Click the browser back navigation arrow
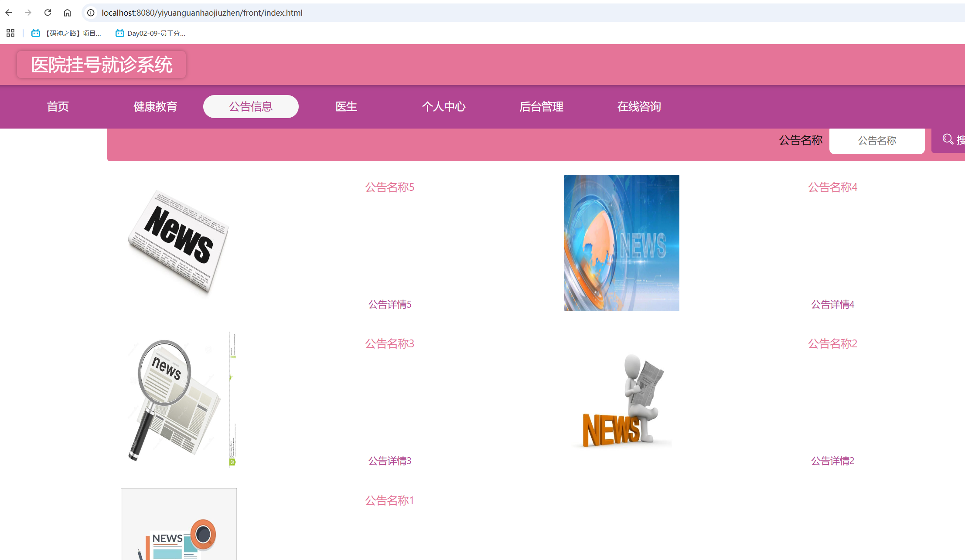The height and width of the screenshot is (560, 965). 9,13
